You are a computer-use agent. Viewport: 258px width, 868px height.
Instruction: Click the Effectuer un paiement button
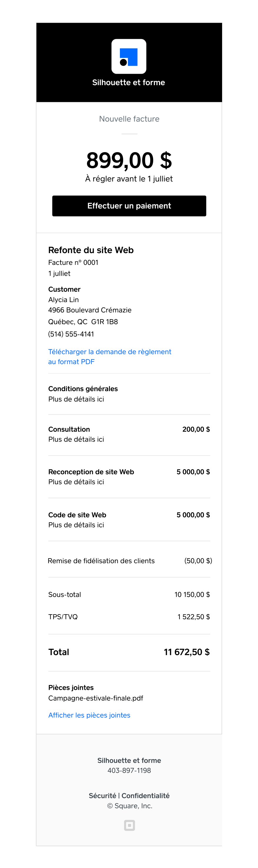tap(129, 206)
